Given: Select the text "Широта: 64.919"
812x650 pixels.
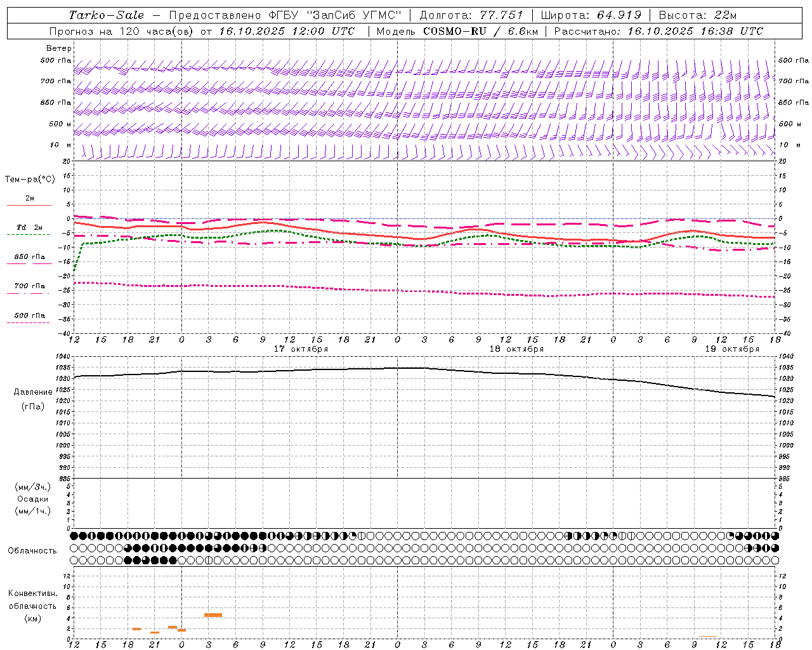Looking at the screenshot, I should click(x=591, y=15).
